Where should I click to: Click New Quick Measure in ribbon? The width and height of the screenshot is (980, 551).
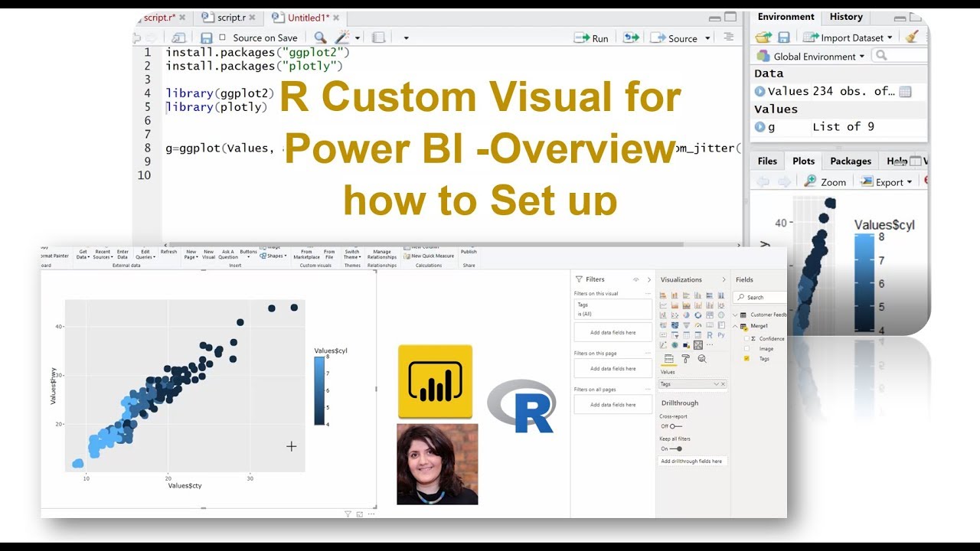429,256
